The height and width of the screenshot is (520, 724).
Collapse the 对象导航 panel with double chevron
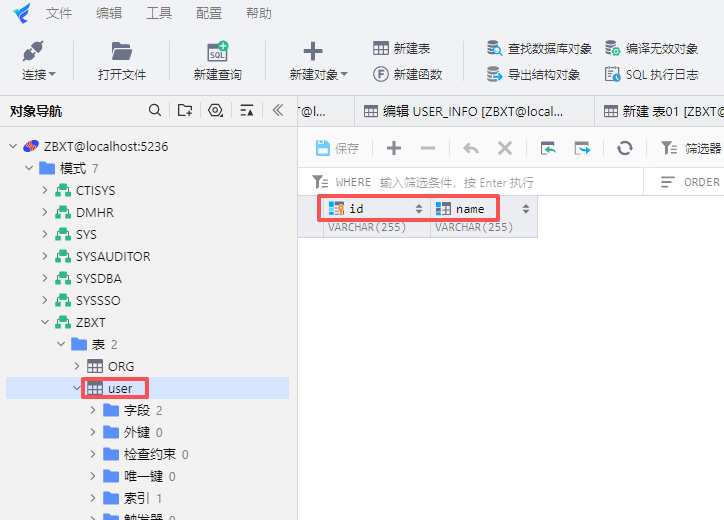pyautogui.click(x=278, y=110)
